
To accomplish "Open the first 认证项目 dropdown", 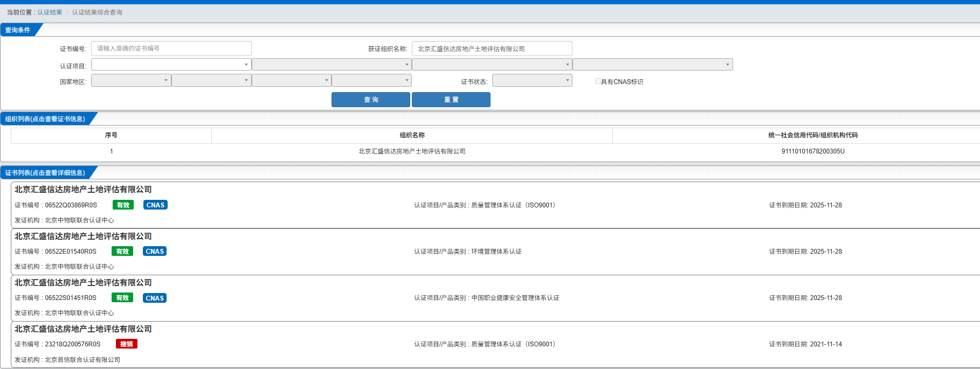I will tap(171, 65).
